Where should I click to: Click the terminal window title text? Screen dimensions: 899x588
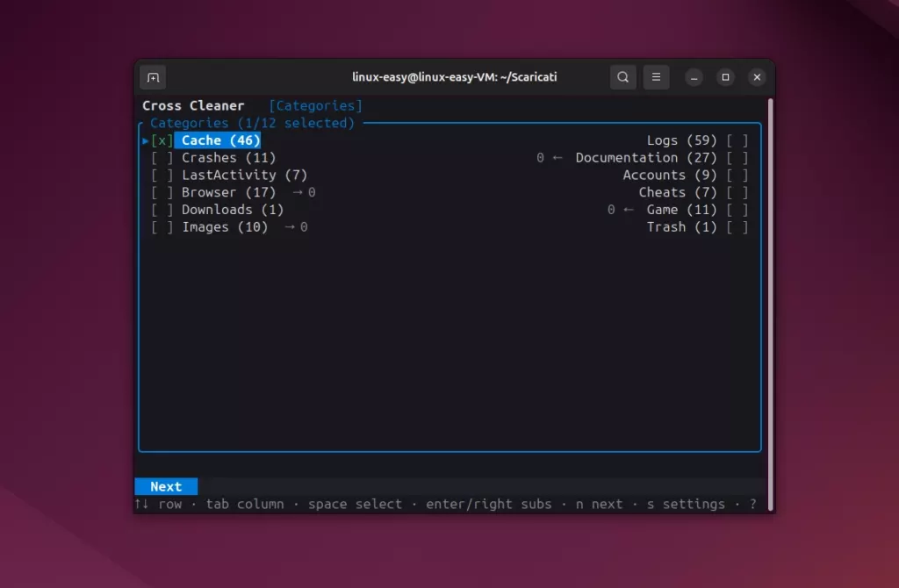point(454,77)
